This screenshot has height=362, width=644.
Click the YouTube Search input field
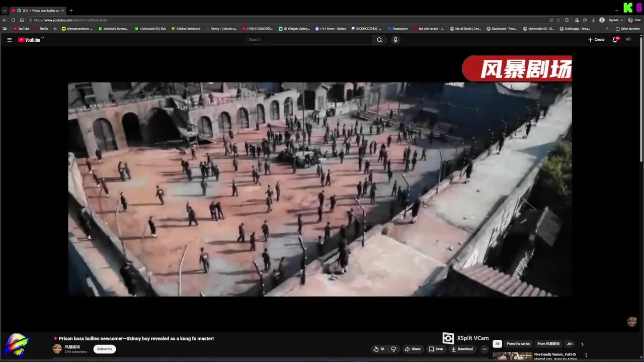click(x=309, y=40)
